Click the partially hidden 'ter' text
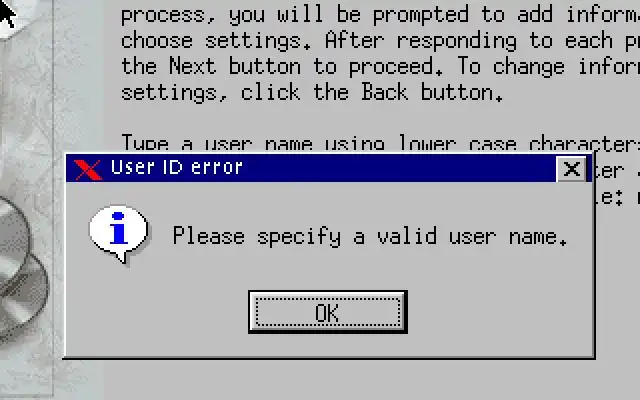640x400 pixels. tap(609, 171)
